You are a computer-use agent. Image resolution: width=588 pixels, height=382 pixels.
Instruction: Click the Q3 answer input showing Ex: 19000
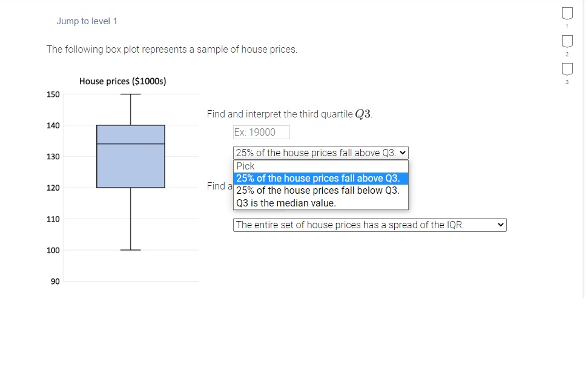[261, 132]
